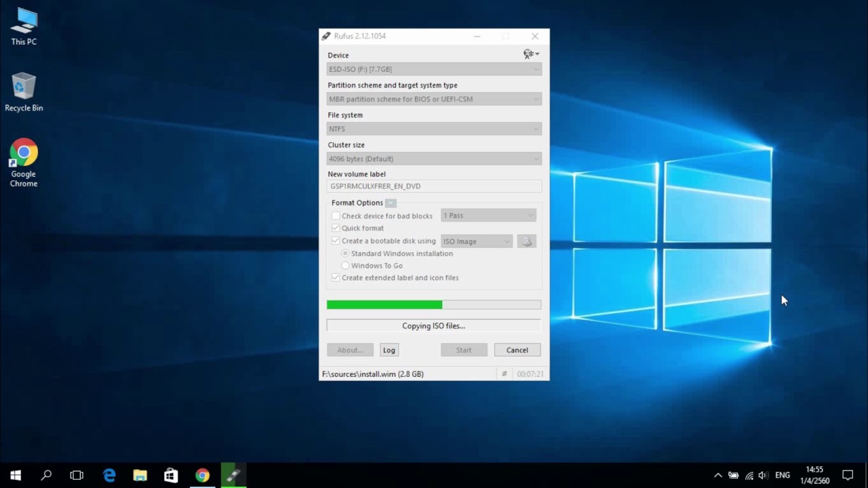Select Google Chrome desktop shortcut

pyautogui.click(x=24, y=163)
